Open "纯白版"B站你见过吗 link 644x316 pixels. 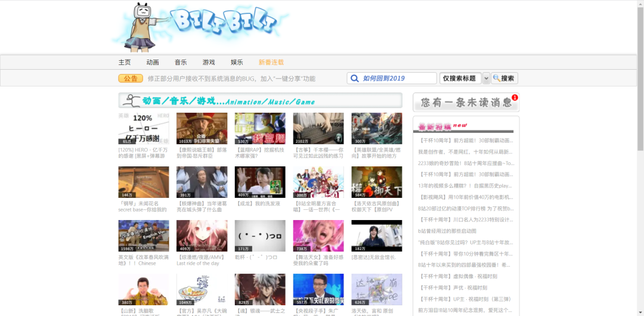466,242
